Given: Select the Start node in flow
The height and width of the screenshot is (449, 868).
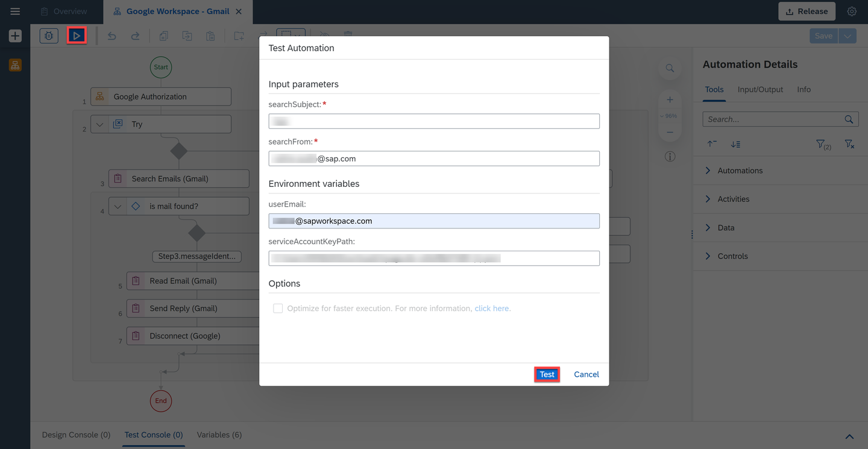Looking at the screenshot, I should click(161, 67).
